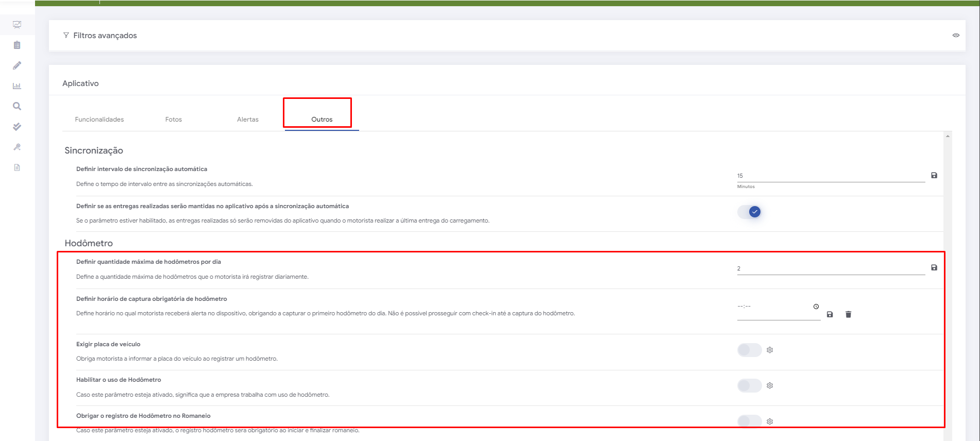Click the funnel icon beside Filtros avançados
Image resolution: width=980 pixels, height=441 pixels.
click(66, 35)
